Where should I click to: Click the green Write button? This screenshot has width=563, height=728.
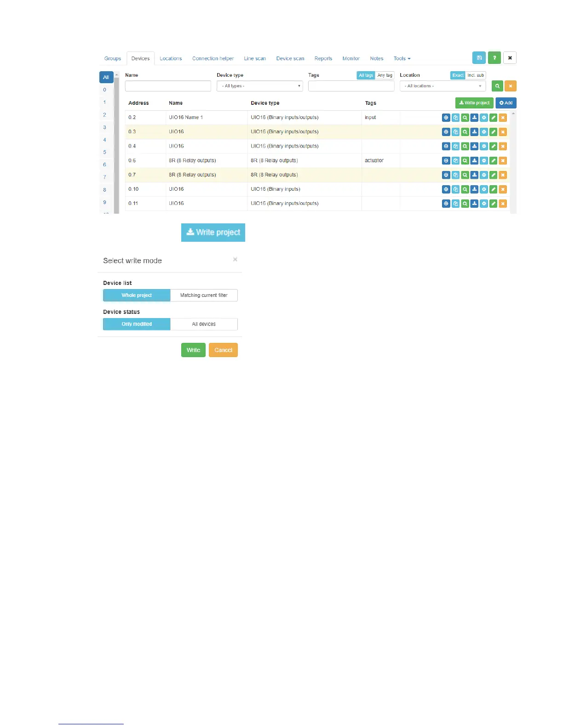coord(193,350)
